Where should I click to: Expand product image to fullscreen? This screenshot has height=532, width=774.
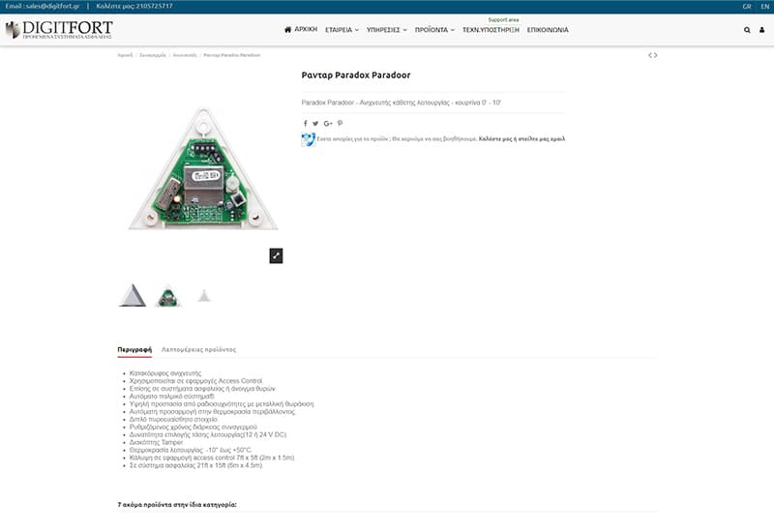276,255
